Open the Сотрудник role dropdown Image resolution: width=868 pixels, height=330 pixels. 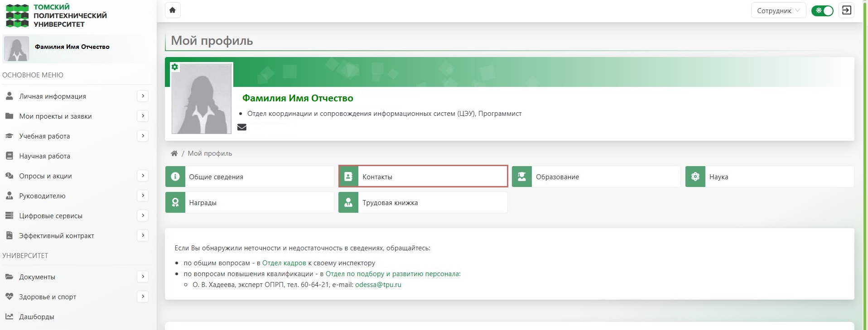pos(778,10)
